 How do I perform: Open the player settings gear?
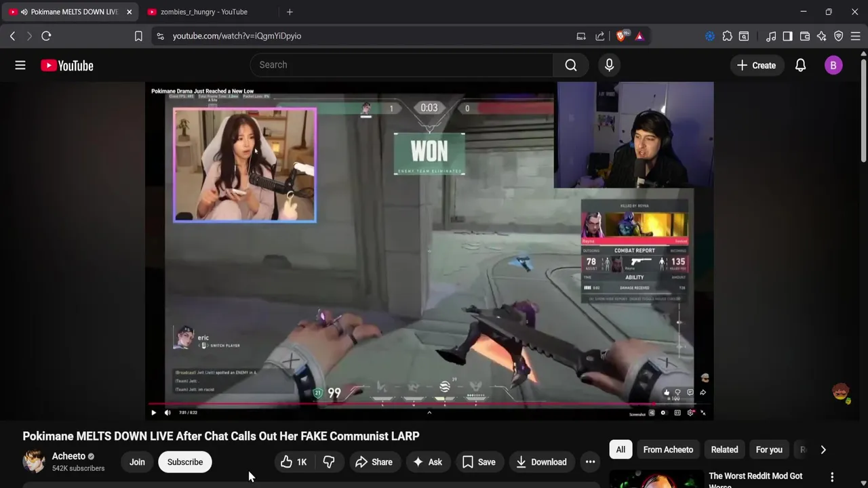[x=690, y=413]
